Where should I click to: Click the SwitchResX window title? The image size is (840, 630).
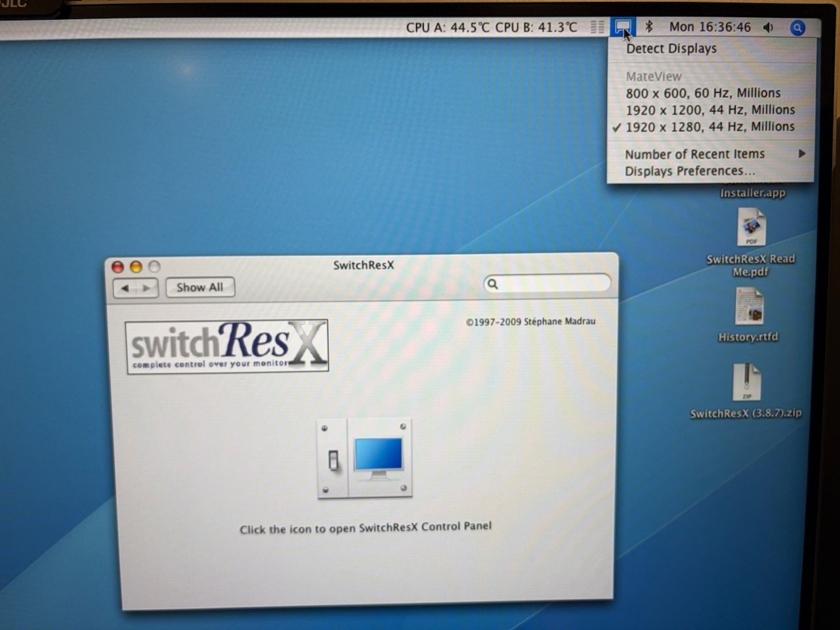pyautogui.click(x=364, y=265)
